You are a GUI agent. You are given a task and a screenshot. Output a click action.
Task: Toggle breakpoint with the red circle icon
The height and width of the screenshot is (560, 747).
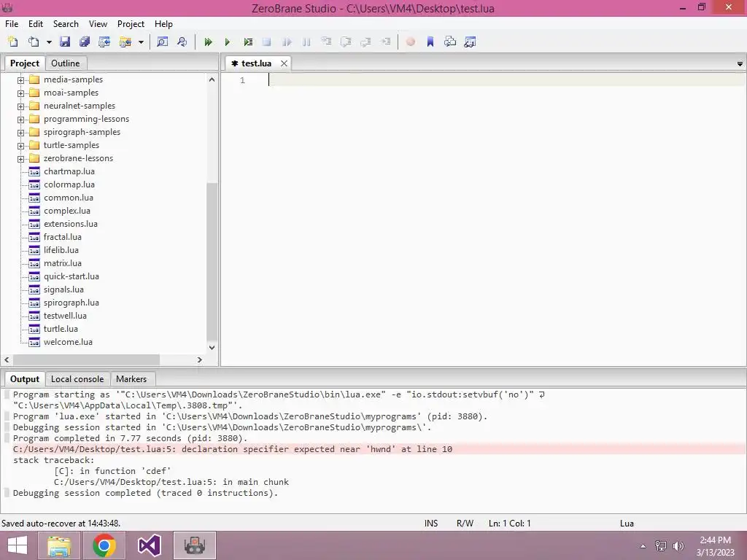point(410,42)
